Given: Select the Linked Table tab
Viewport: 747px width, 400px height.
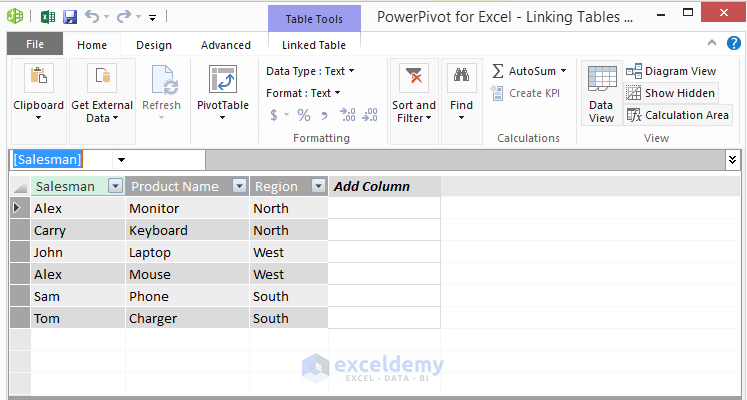Looking at the screenshot, I should (x=313, y=45).
